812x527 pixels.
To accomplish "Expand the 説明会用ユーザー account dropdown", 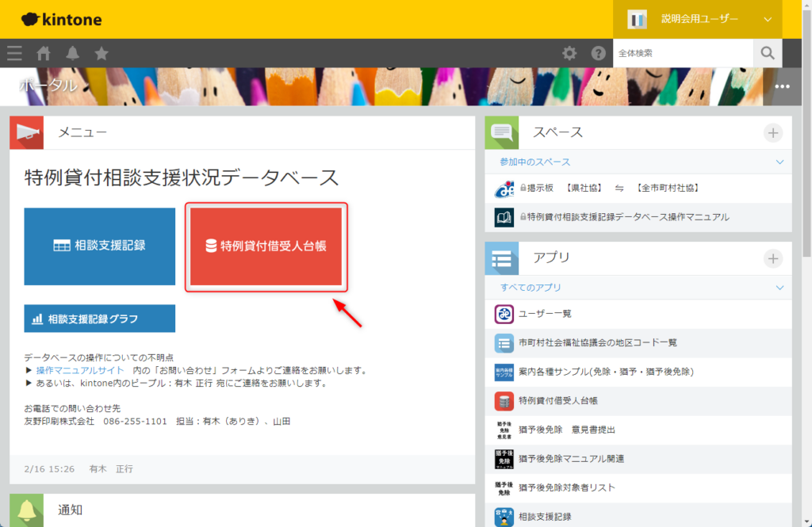I will [x=767, y=19].
